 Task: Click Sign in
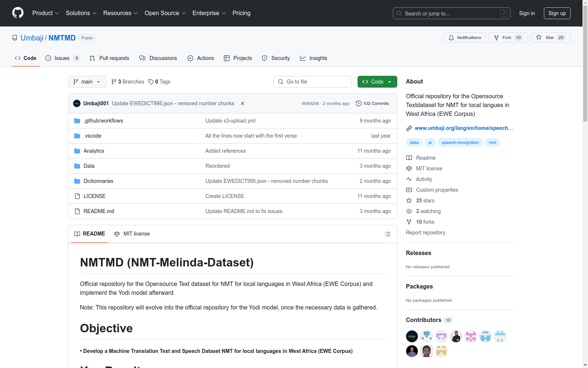[x=527, y=13]
